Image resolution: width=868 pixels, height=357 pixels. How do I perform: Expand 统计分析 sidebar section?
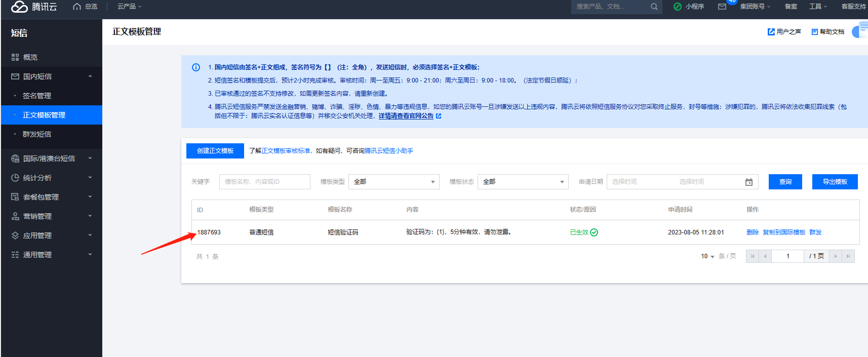52,178
